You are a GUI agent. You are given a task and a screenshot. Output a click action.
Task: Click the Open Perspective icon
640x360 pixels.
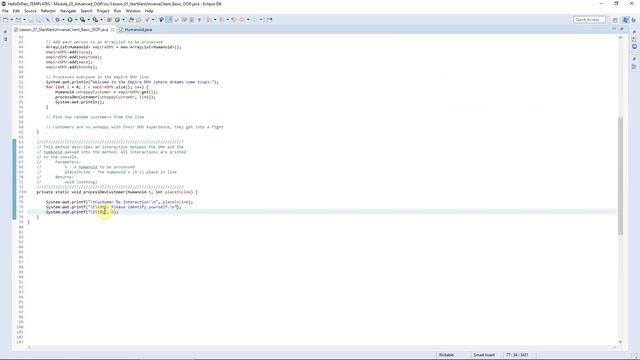(x=615, y=20)
